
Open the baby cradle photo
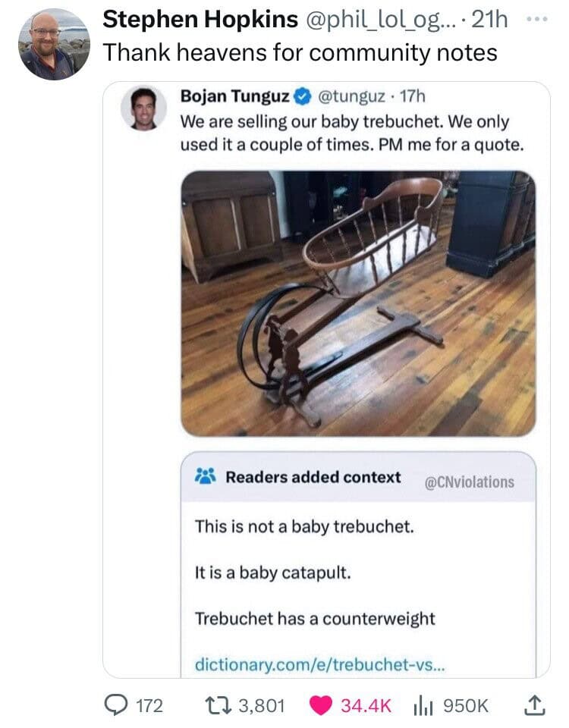pyautogui.click(x=358, y=303)
